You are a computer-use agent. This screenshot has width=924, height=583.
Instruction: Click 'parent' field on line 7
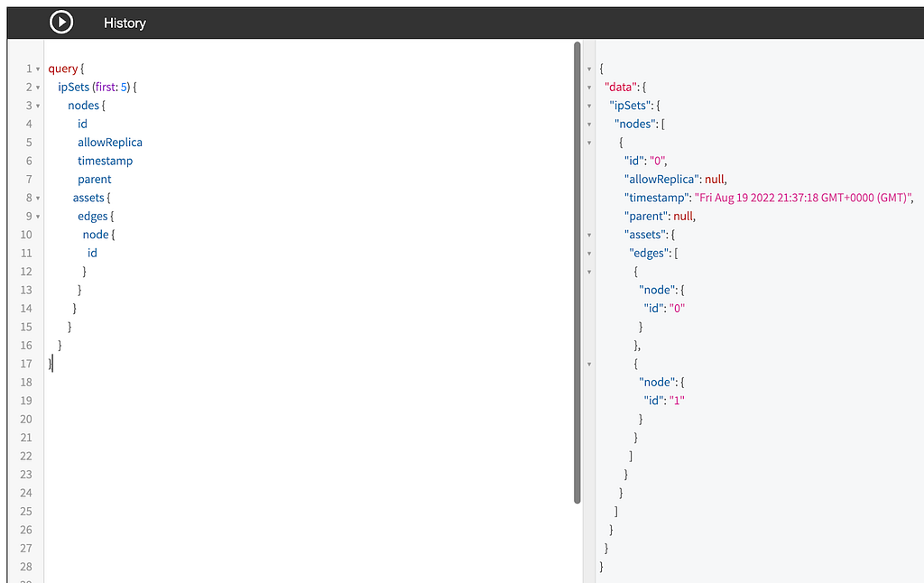point(94,180)
